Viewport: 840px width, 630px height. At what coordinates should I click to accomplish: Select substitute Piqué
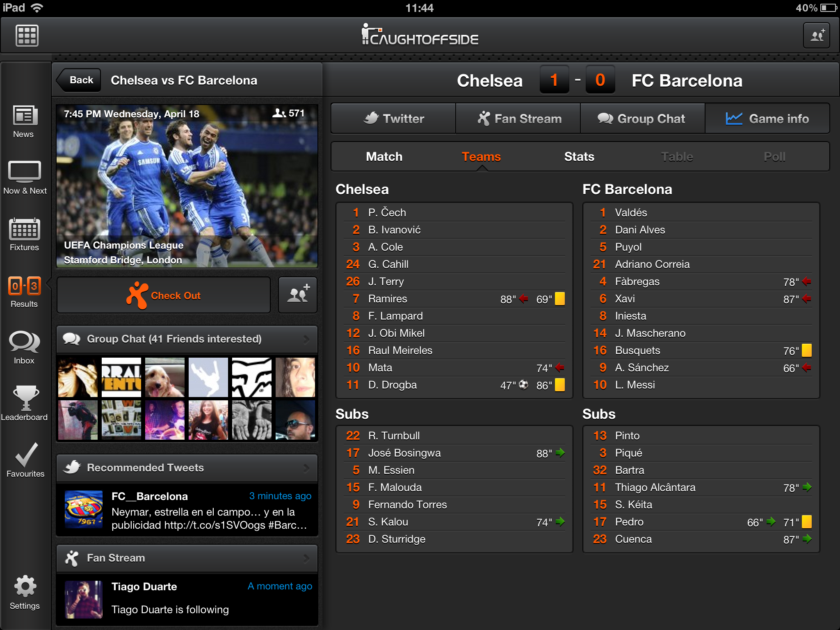[x=701, y=453]
